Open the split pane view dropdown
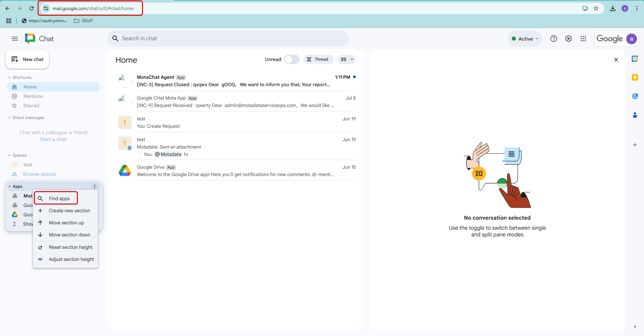Screen dimensions: 644x336 coord(346,59)
